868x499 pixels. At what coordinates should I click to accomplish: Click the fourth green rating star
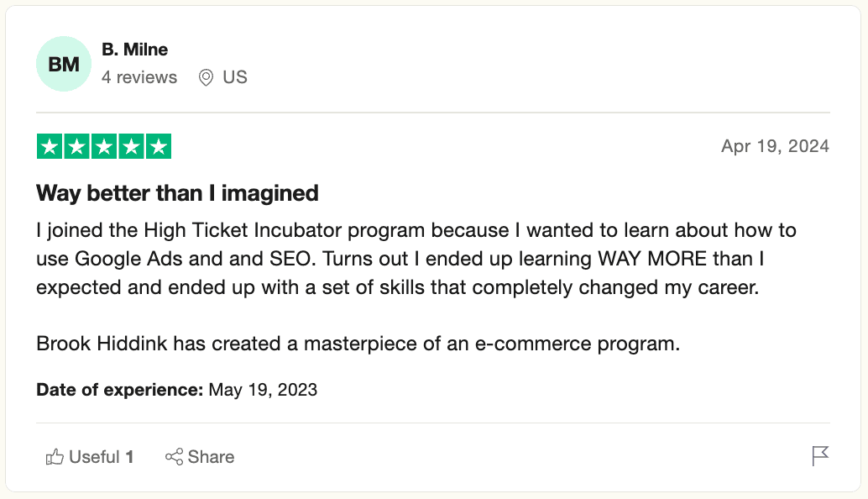[x=131, y=147]
